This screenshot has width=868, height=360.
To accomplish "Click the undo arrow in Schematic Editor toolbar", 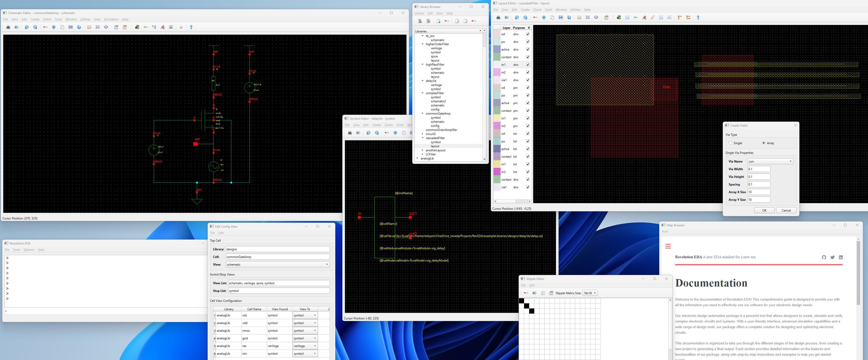I will click(27, 27).
